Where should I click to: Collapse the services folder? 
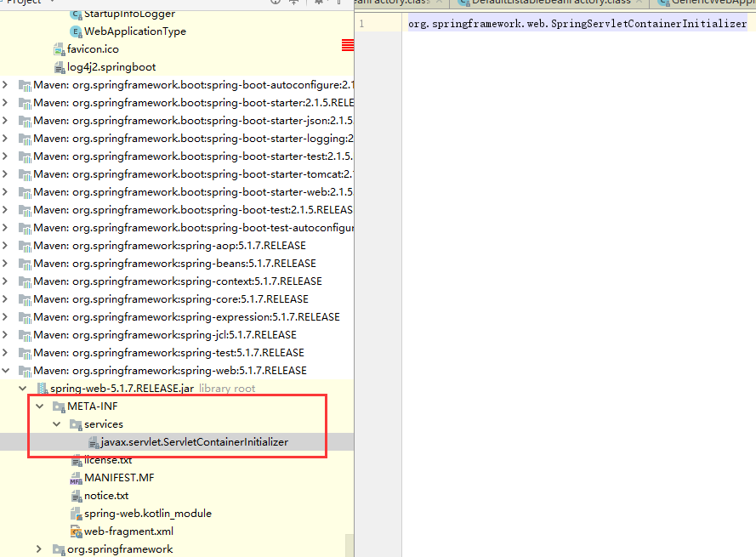coord(57,423)
